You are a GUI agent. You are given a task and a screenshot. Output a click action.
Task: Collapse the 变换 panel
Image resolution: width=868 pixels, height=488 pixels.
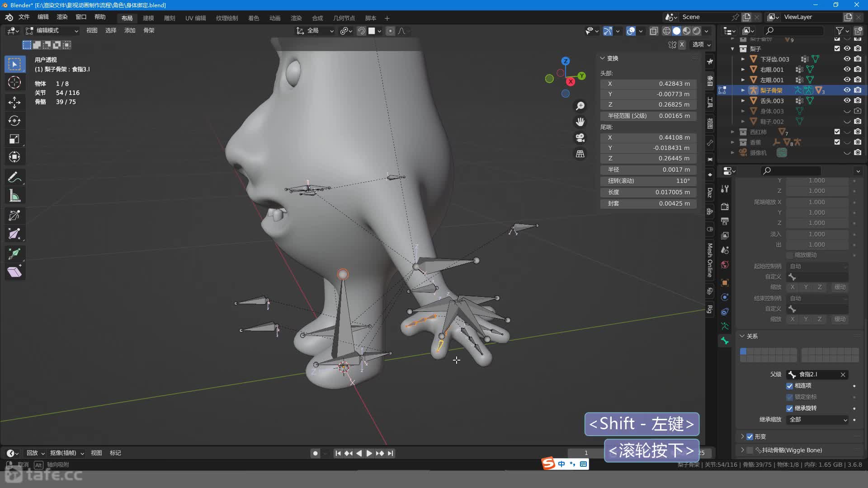tap(602, 58)
